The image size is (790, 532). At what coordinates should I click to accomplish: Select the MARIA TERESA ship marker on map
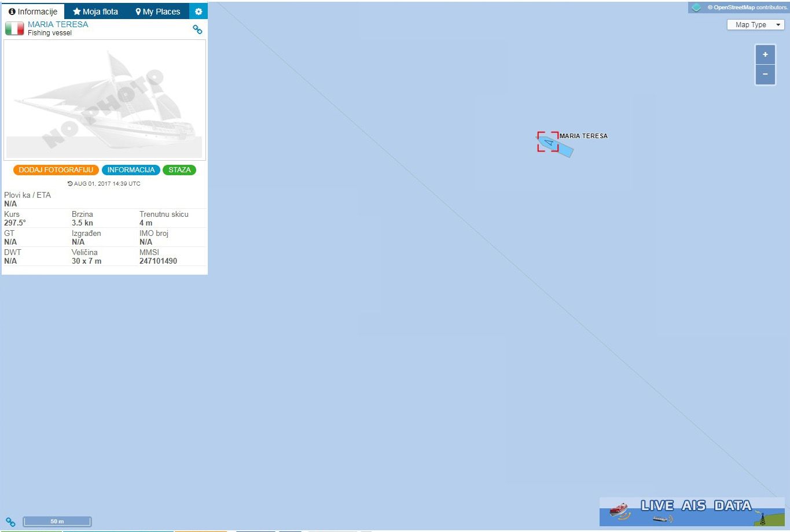click(549, 142)
